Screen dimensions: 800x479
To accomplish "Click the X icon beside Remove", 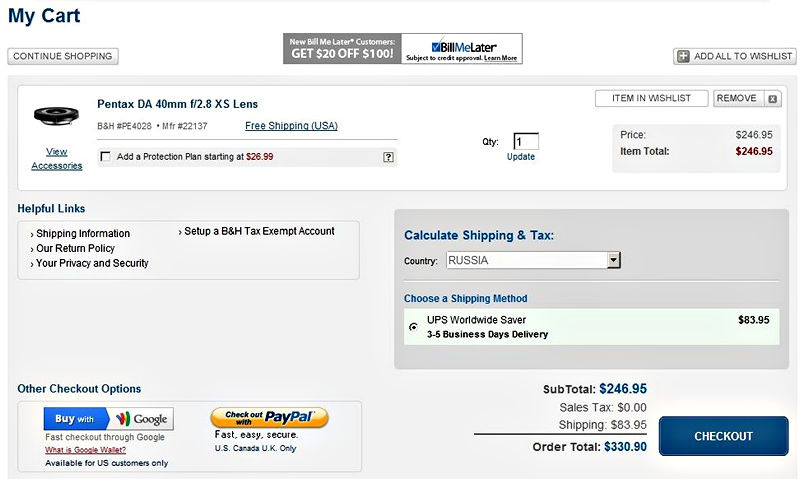I will 772,99.
